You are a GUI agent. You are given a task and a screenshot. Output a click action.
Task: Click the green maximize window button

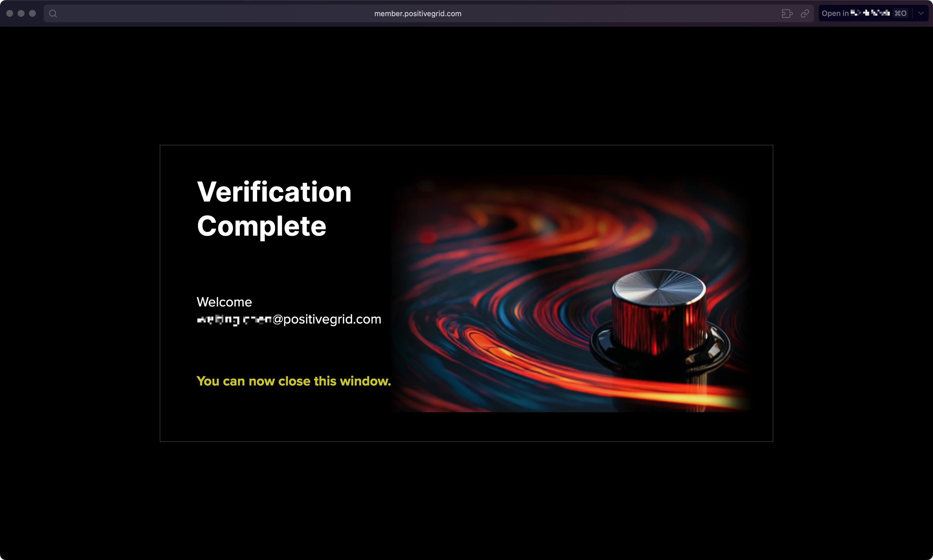click(32, 14)
